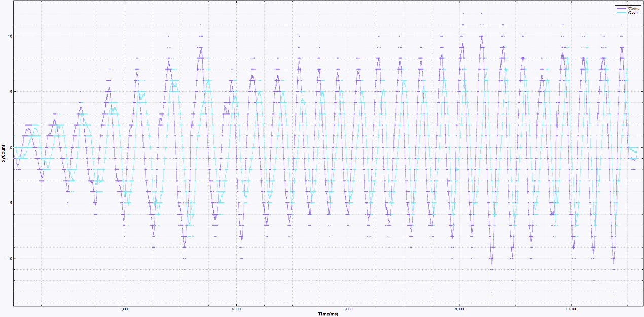Select the 6,000 tick on time axis
Viewport: 644px width, 317px height.
[x=348, y=309]
